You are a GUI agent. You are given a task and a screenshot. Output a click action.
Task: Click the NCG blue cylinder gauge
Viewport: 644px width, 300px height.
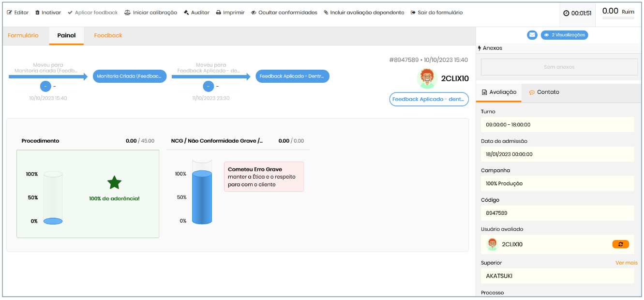[x=202, y=196]
